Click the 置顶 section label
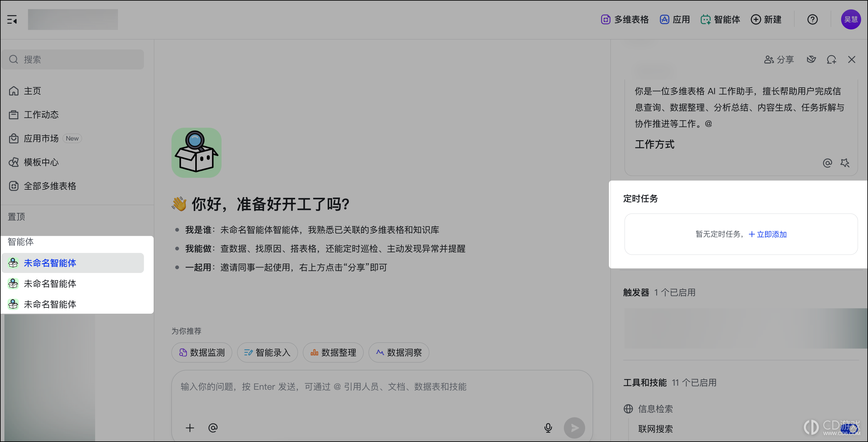The height and width of the screenshot is (442, 868). pos(17,217)
